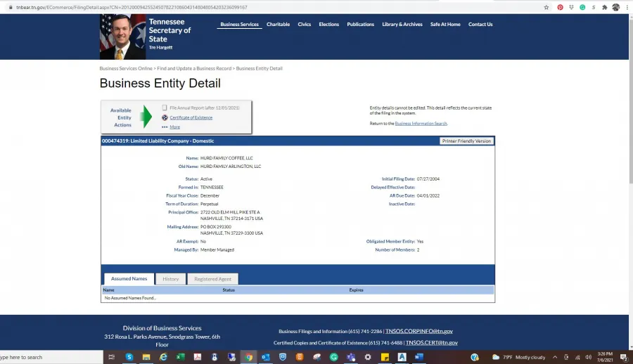The image size is (633, 364).
Task: Open the Library & Archives menu
Action: [x=402, y=24]
